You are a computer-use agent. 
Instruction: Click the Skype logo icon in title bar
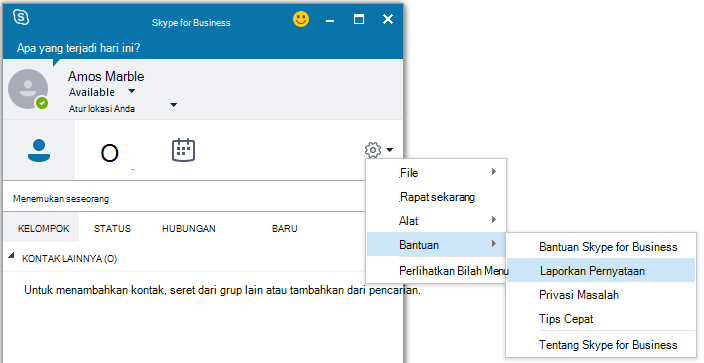click(21, 18)
